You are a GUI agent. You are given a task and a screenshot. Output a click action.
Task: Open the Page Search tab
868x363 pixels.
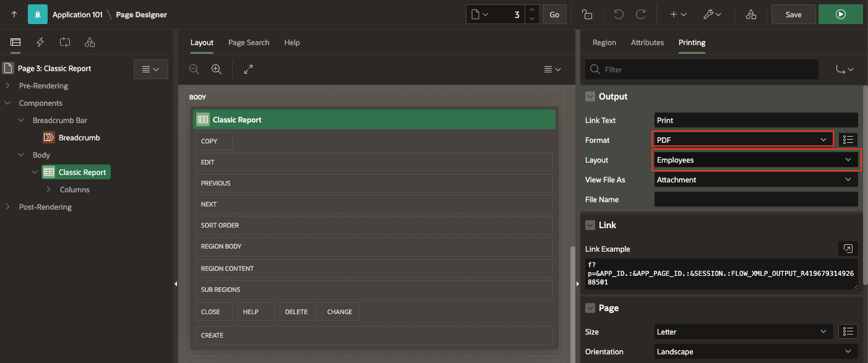pyautogui.click(x=249, y=42)
